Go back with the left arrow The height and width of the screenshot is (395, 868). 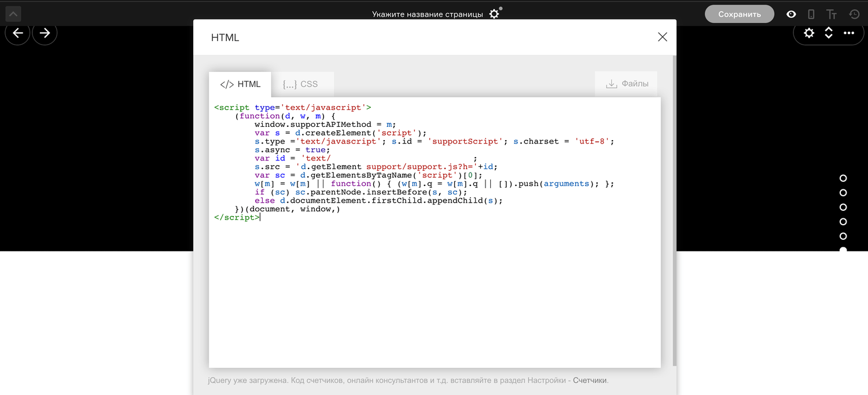pyautogui.click(x=17, y=33)
